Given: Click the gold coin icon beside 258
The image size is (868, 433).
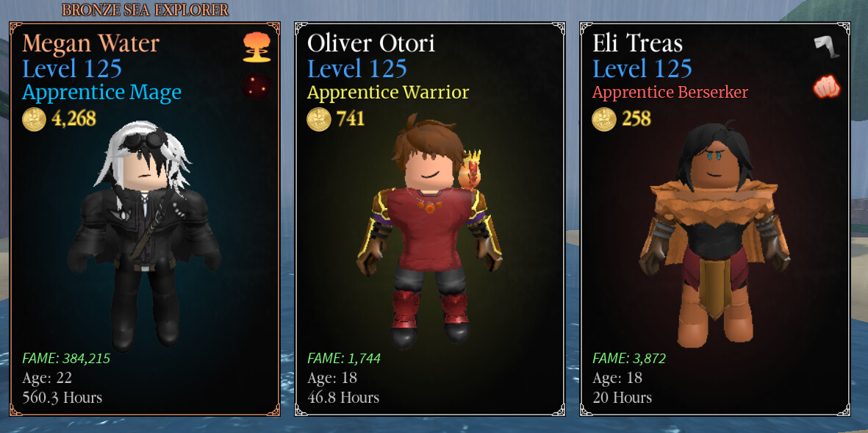Looking at the screenshot, I should click(604, 119).
